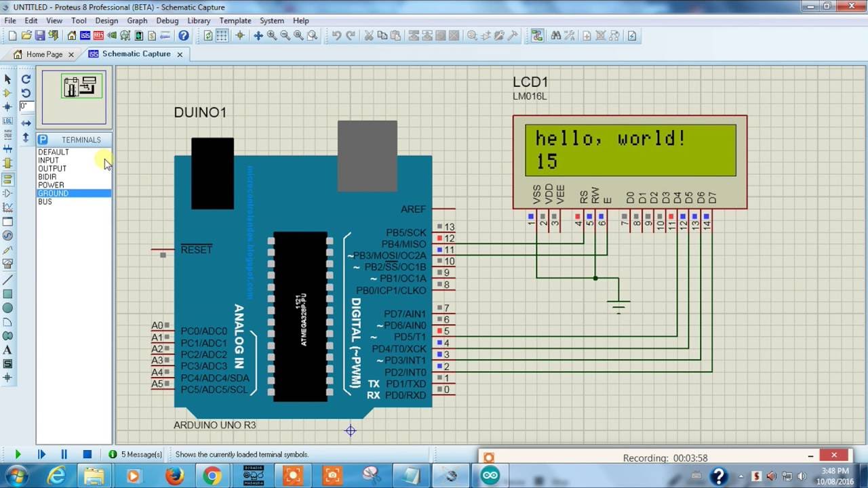The height and width of the screenshot is (488, 868).
Task: Select the Component mode tool
Action: 7,93
